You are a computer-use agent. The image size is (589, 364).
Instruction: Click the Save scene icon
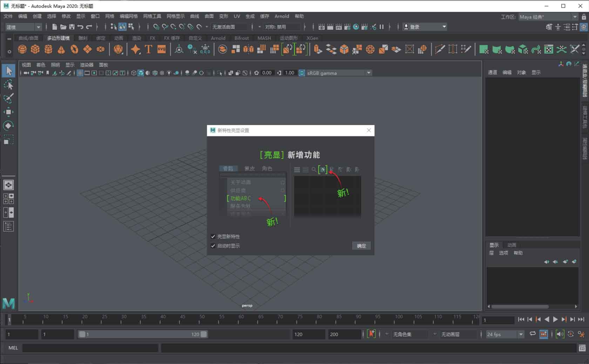(x=72, y=27)
